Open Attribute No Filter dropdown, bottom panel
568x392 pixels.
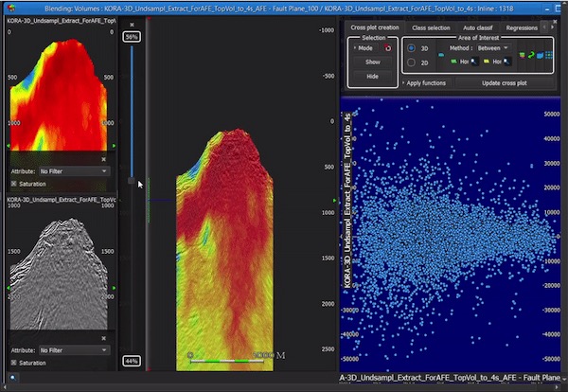point(74,350)
